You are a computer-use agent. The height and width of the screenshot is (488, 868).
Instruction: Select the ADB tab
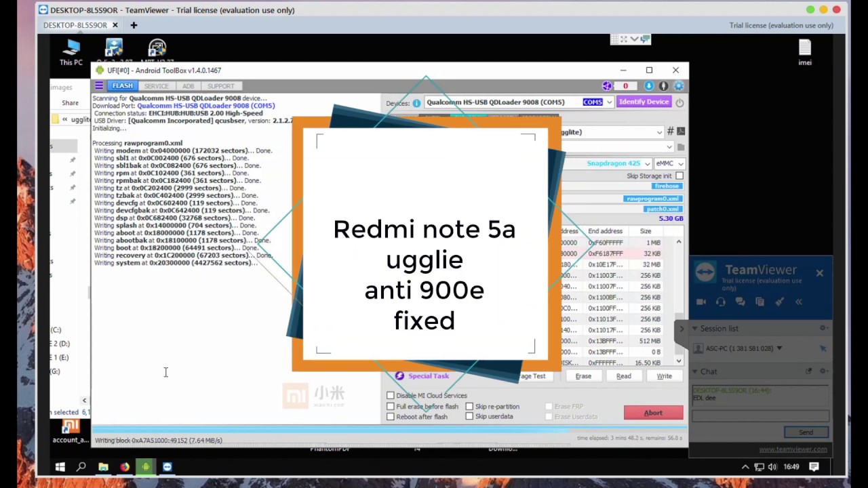(188, 86)
